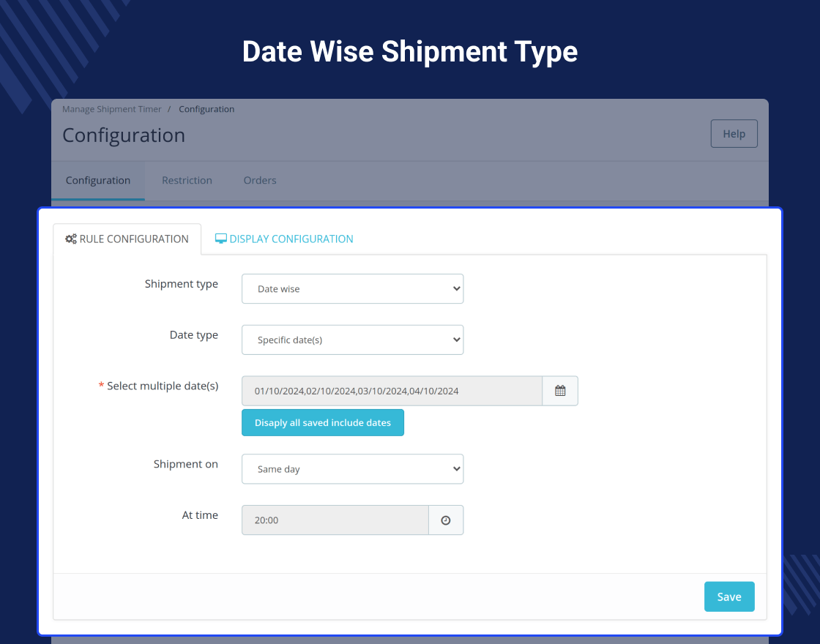Click the monitor icon on Display Configuration tab
820x644 pixels.
pyautogui.click(x=220, y=239)
